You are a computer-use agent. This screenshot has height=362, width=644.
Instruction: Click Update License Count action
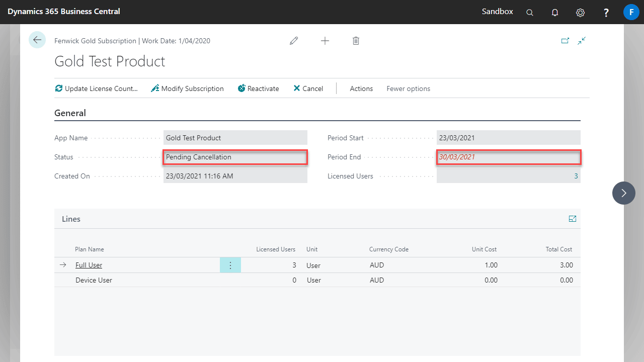[97, 88]
